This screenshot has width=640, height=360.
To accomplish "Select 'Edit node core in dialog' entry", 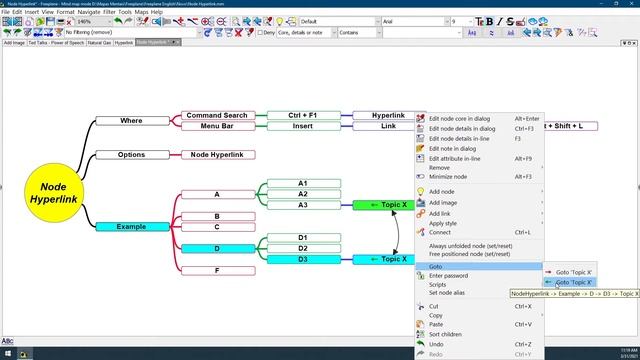I will point(480,119).
